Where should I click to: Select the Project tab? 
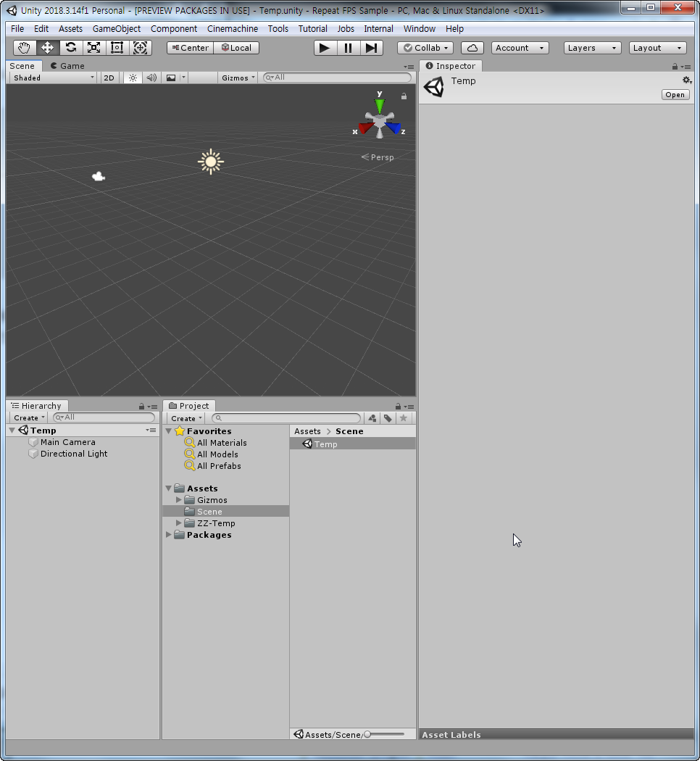(x=189, y=406)
